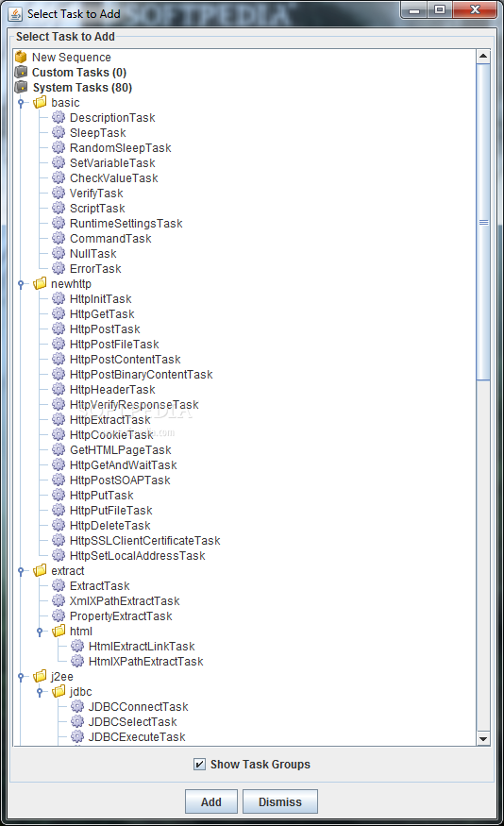Click the gear icon beside HtmlExtractLinkTask
Image resolution: width=504 pixels, height=826 pixels.
[77, 646]
